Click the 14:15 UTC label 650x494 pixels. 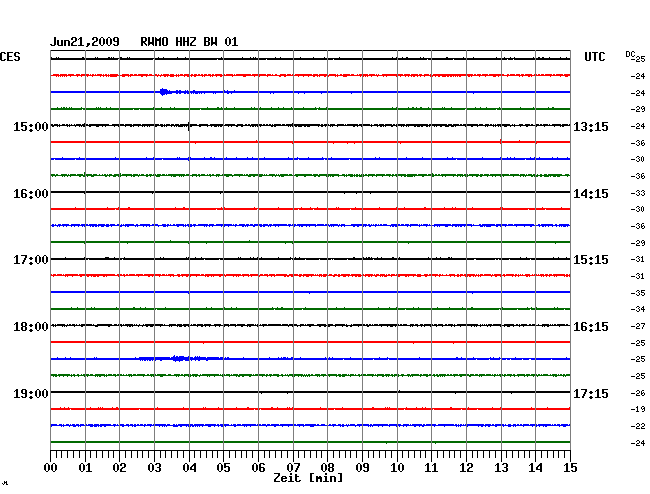click(x=591, y=194)
